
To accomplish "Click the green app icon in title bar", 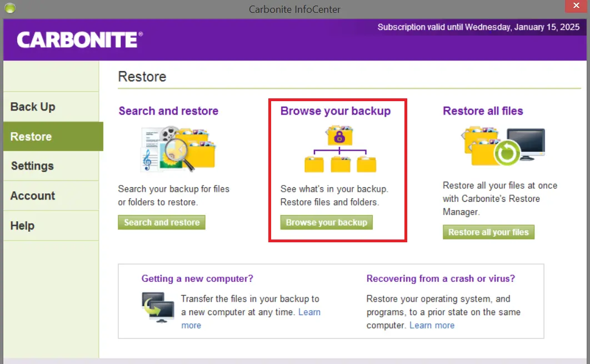I will coord(10,8).
